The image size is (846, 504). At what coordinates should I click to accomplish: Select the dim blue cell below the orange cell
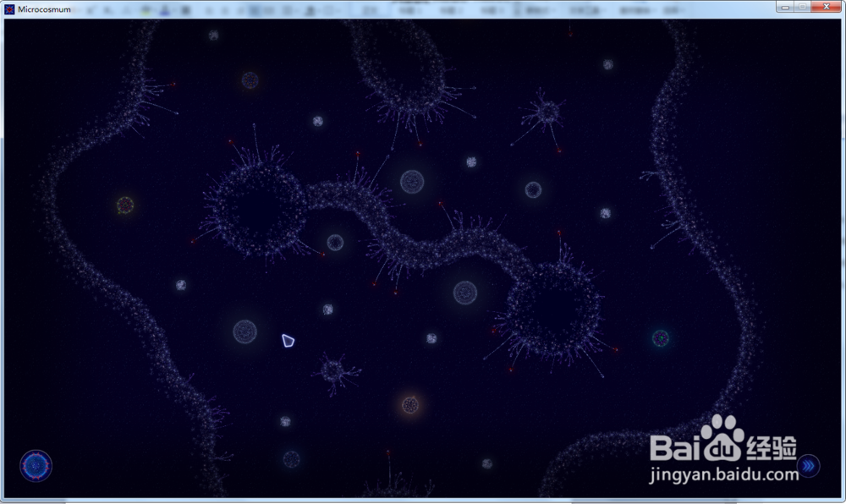291,459
